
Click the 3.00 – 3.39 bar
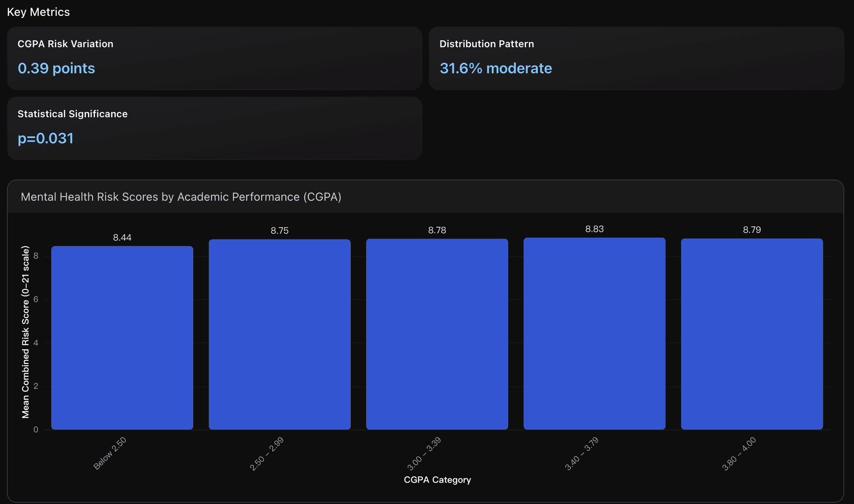tap(437, 334)
